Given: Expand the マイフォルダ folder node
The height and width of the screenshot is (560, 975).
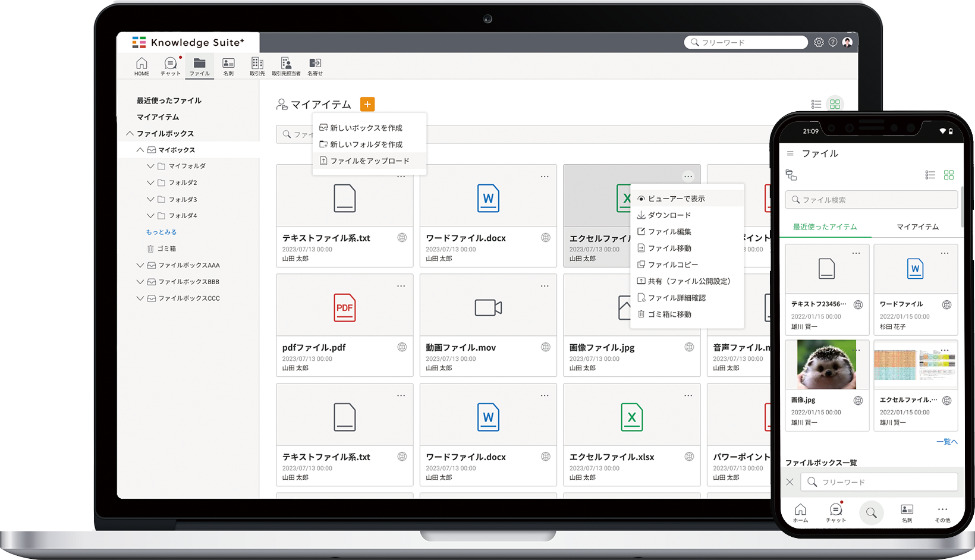Looking at the screenshot, I should (150, 166).
